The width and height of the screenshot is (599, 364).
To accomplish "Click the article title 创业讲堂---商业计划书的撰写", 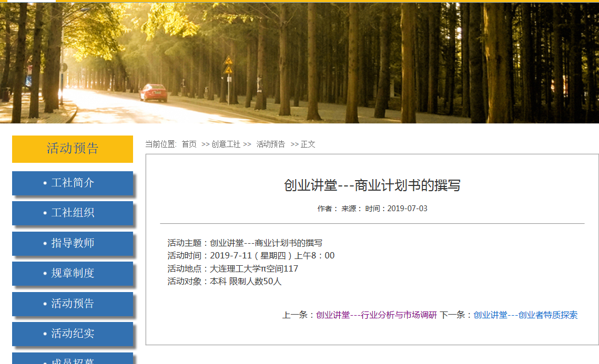I will coord(372,185).
